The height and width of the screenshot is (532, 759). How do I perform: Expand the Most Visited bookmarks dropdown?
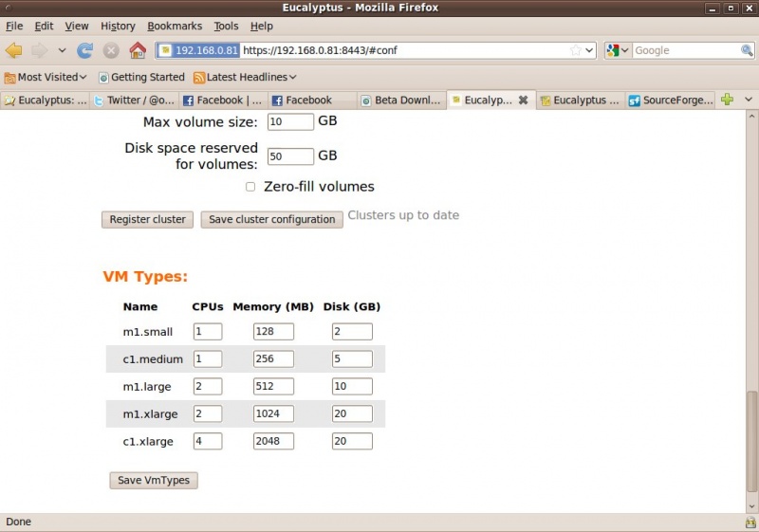pyautogui.click(x=46, y=77)
